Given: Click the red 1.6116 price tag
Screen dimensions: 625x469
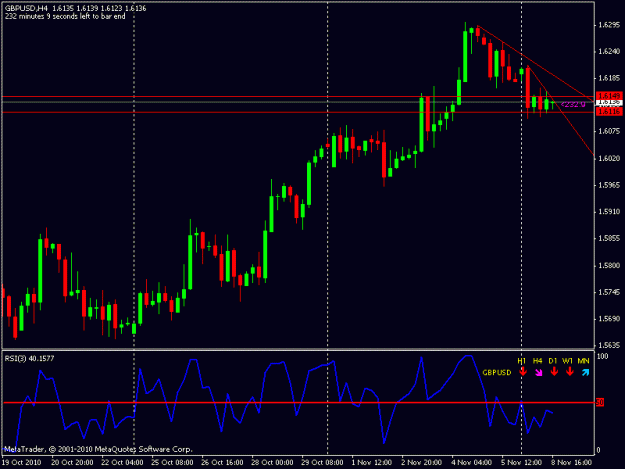Looking at the screenshot, I should 609,112.
